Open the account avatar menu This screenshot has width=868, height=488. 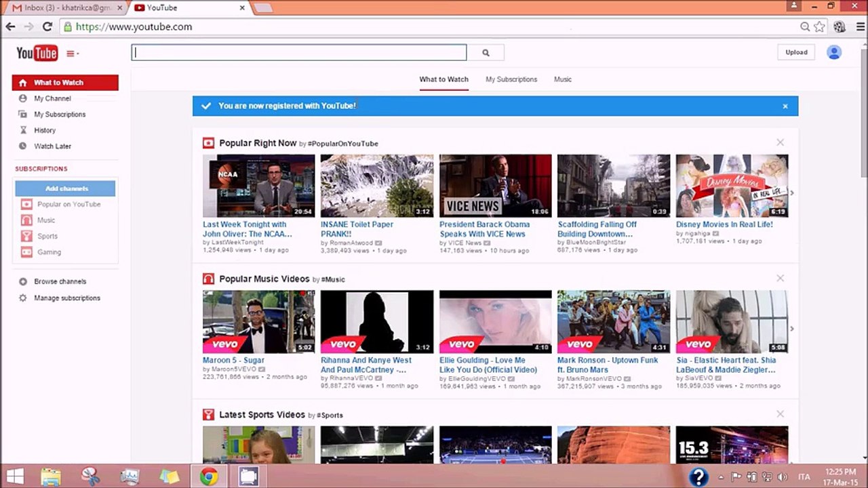pyautogui.click(x=834, y=52)
